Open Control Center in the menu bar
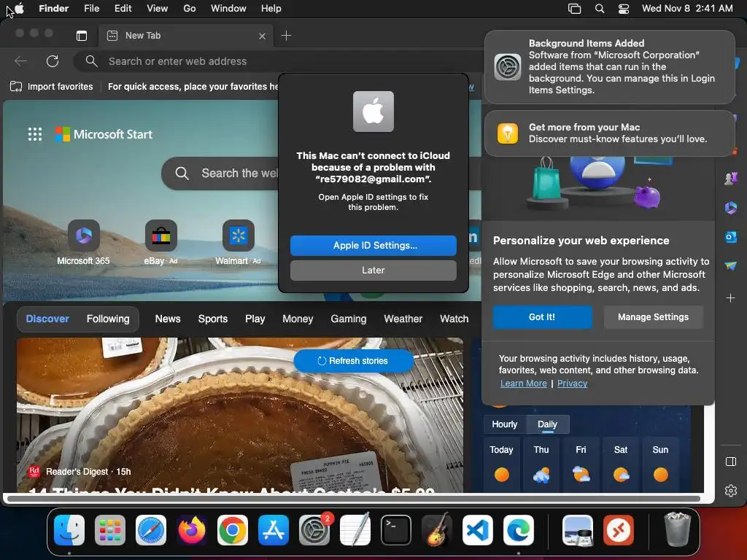Image resolution: width=747 pixels, height=560 pixels. tap(624, 9)
